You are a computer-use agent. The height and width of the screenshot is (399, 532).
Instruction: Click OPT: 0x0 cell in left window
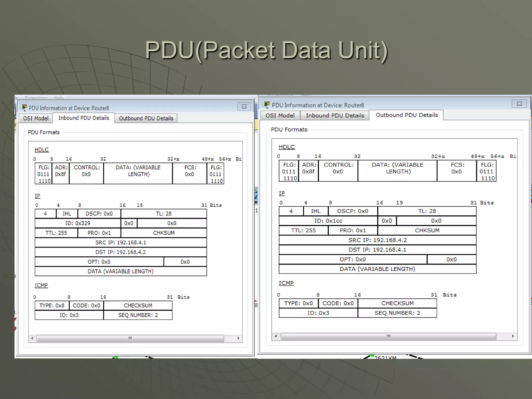click(99, 262)
